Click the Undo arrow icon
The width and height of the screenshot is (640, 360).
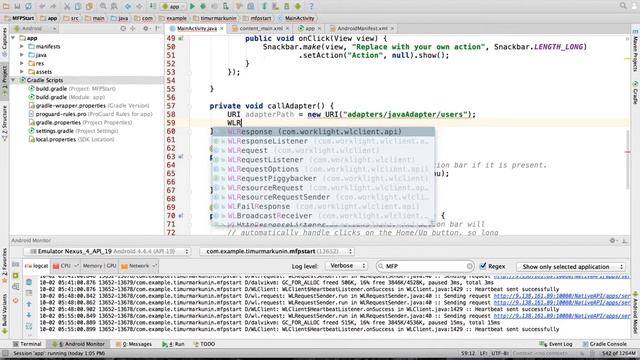pyautogui.click(x=42, y=7)
